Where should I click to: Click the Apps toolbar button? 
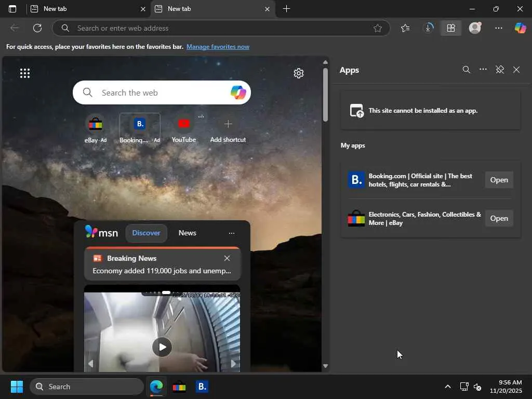(450, 28)
